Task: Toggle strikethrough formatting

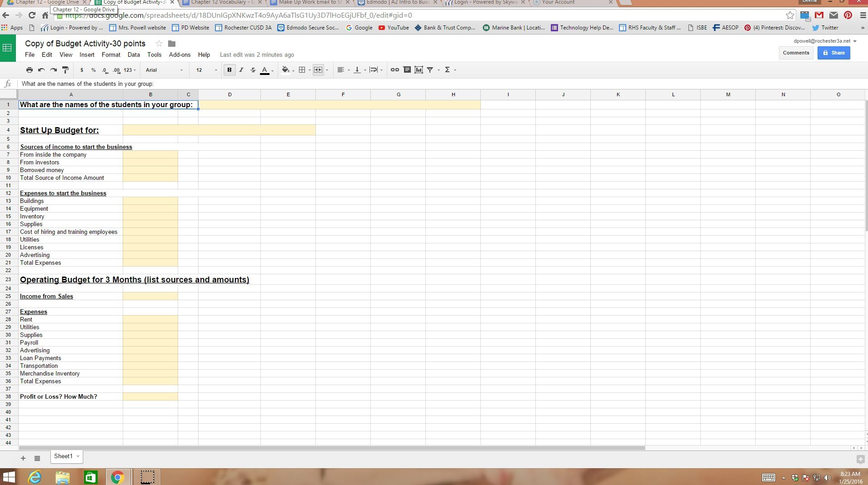Action: (x=253, y=70)
